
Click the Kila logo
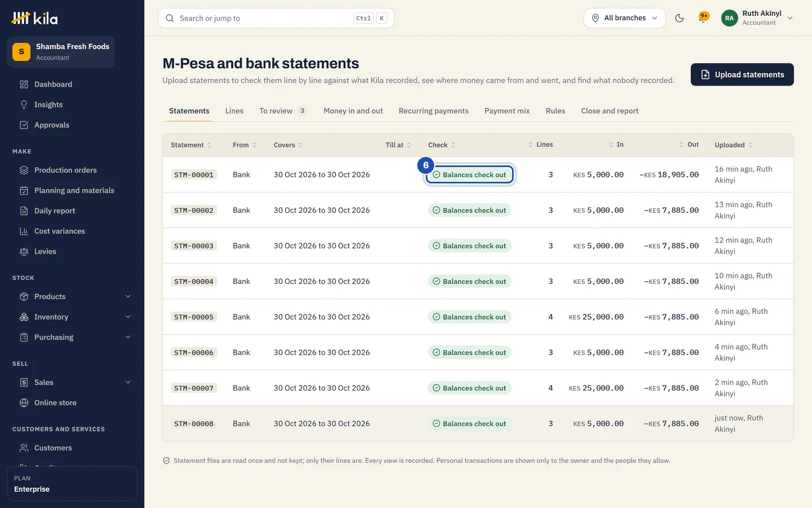tap(34, 18)
